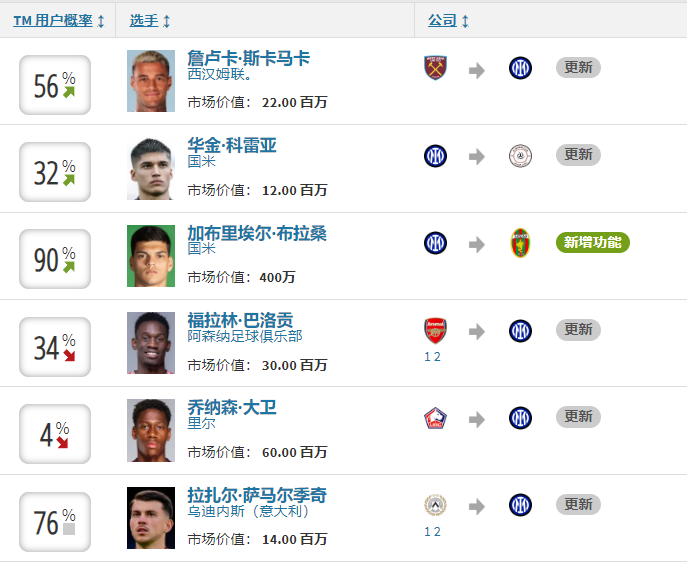This screenshot has height=567, width=687.
Task: Click destination club crest for 加布里埃尔·布拉桑
Action: point(520,243)
